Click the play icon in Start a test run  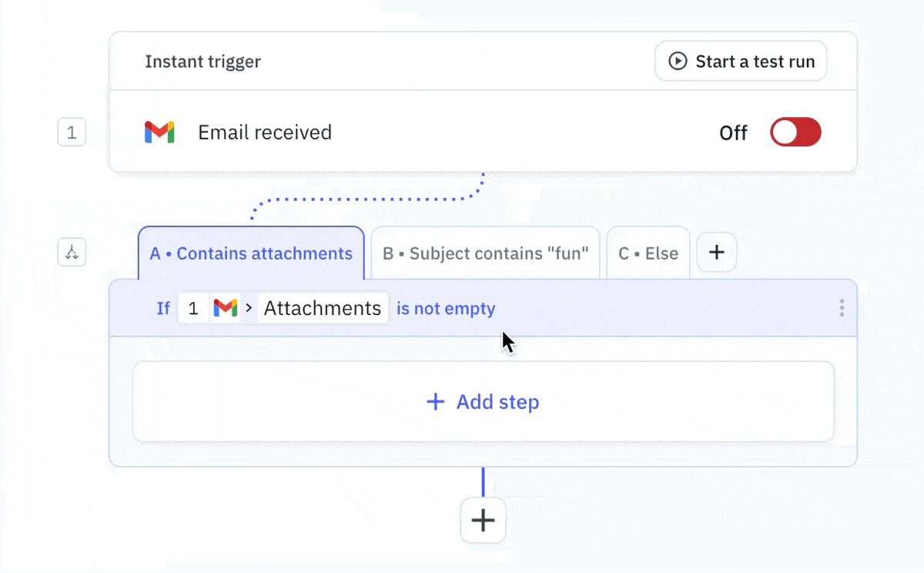click(x=676, y=61)
